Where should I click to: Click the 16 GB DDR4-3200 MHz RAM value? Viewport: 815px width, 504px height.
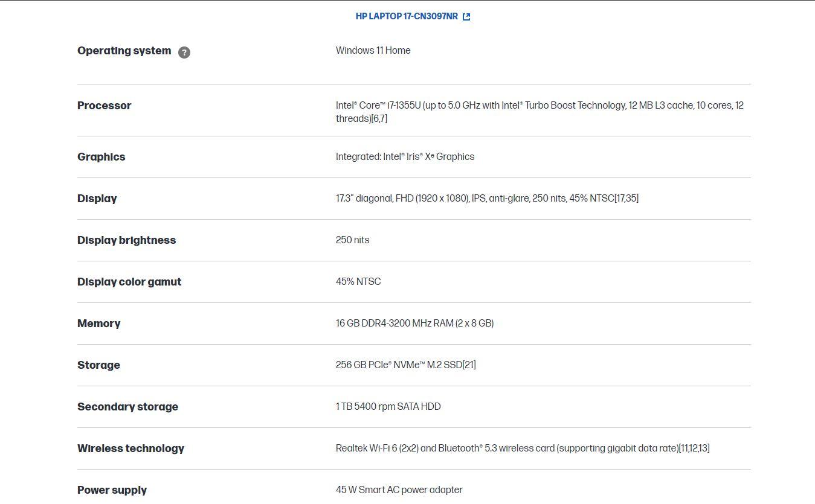click(414, 324)
